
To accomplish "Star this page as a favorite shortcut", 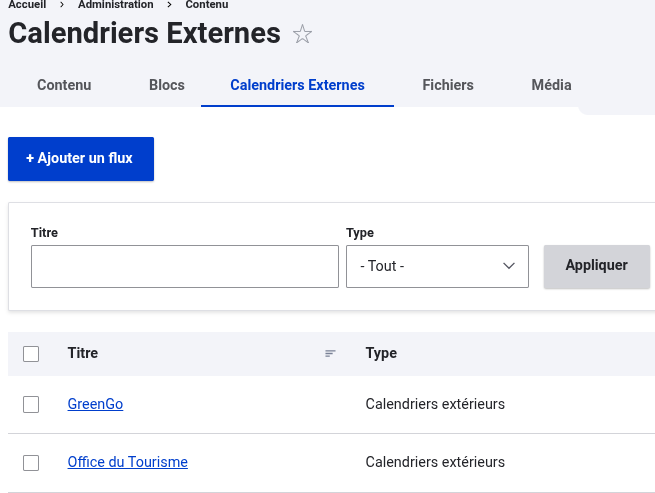I will click(302, 35).
